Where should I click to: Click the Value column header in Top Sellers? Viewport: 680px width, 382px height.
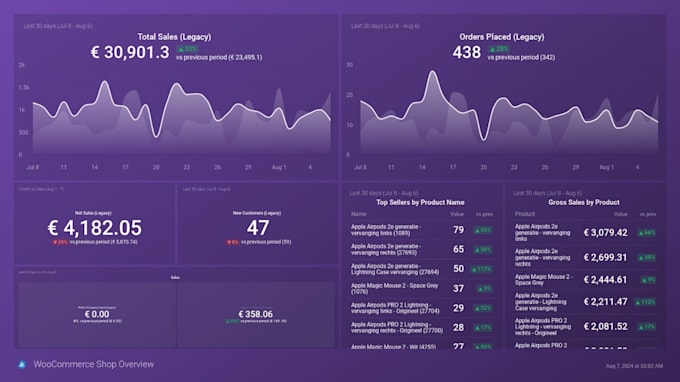(457, 214)
